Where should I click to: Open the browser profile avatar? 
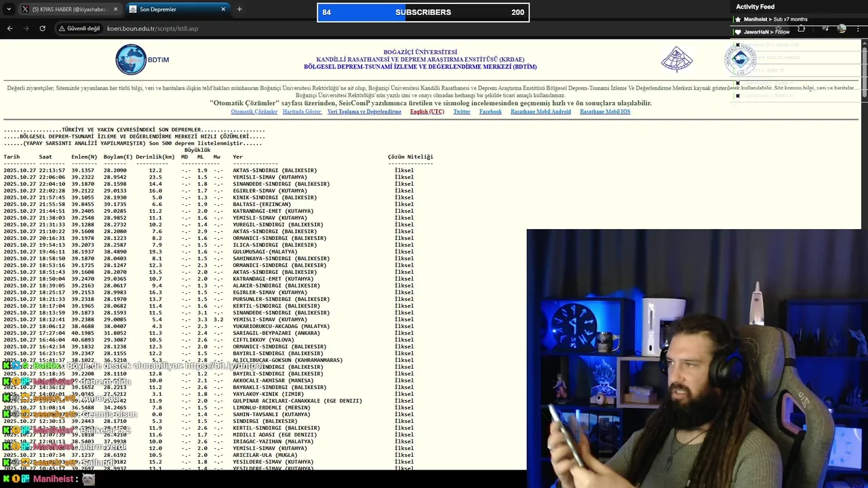pyautogui.click(x=842, y=28)
